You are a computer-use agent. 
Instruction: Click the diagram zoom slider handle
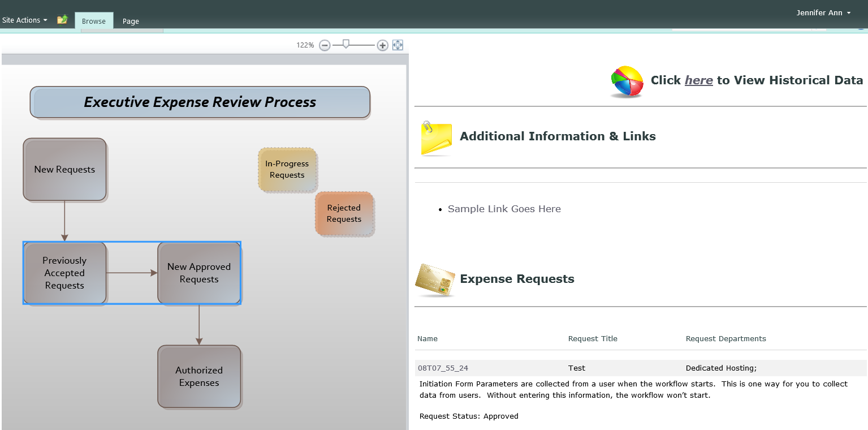coord(346,44)
